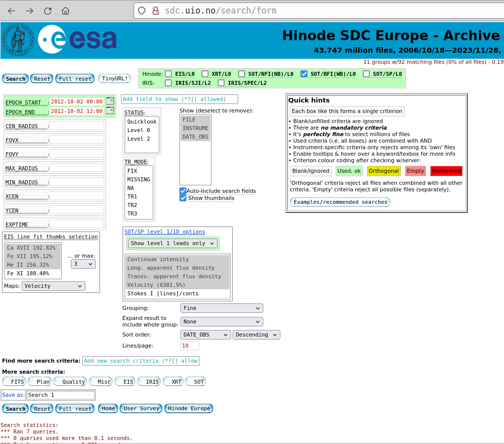This screenshot has width=504, height=444.
Task: Uncheck the SOT/BFI(WB)/L0 checkbox
Action: pos(304,74)
